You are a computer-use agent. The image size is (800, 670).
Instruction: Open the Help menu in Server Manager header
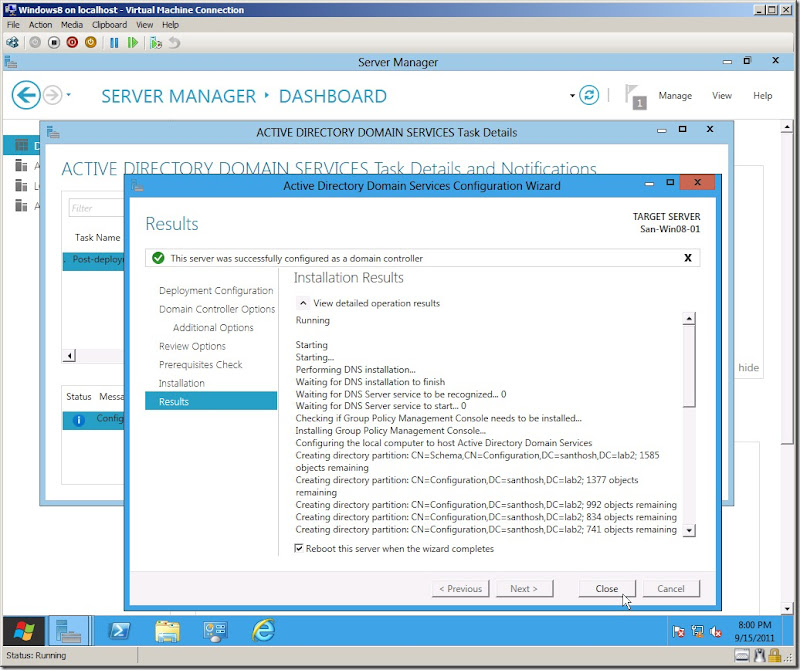762,95
